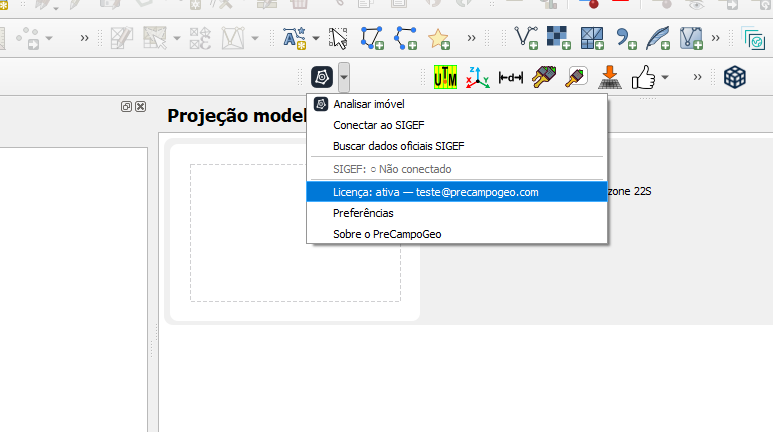Open dropdown beside grayed map cursor icon

click(x=176, y=38)
